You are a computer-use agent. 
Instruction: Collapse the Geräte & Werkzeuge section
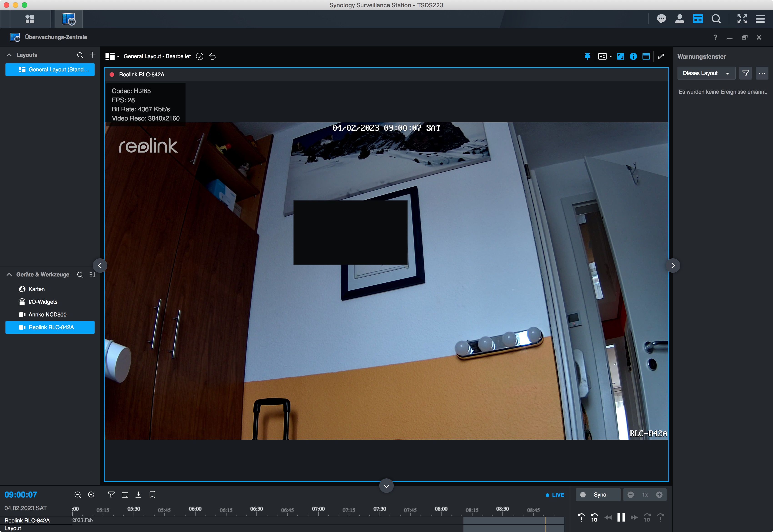pos(9,274)
